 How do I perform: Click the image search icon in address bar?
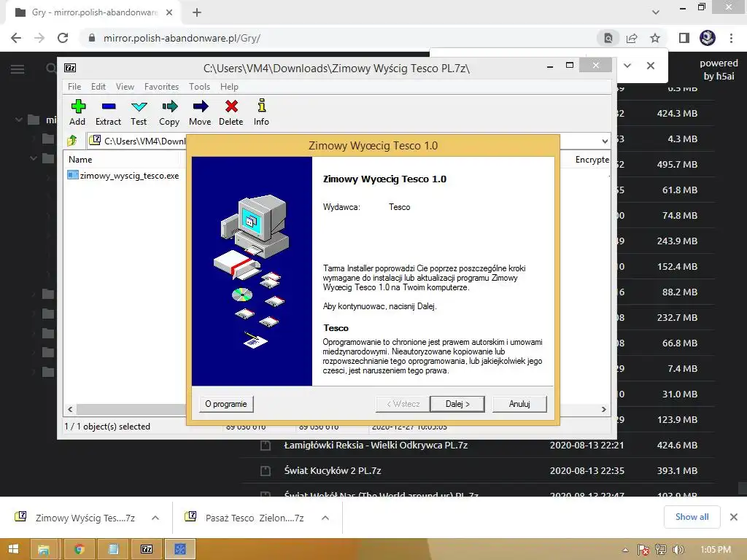(x=608, y=38)
